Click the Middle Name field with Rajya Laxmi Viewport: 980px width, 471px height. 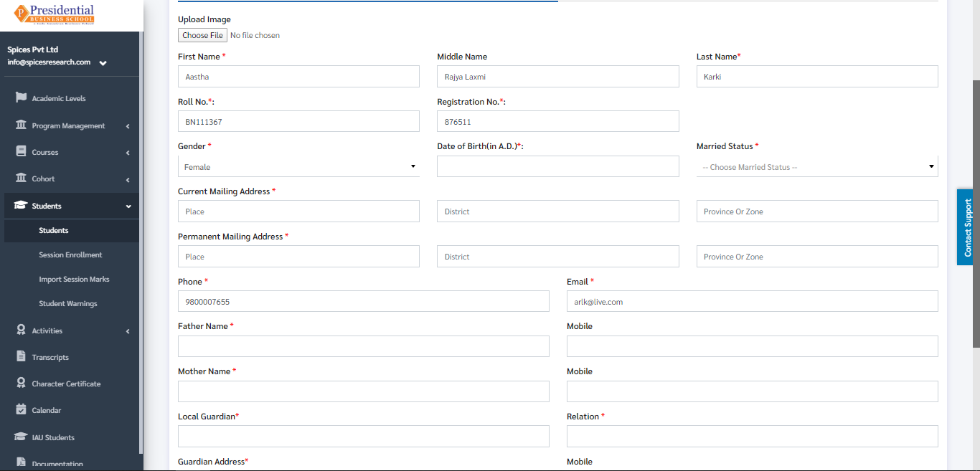click(x=558, y=76)
